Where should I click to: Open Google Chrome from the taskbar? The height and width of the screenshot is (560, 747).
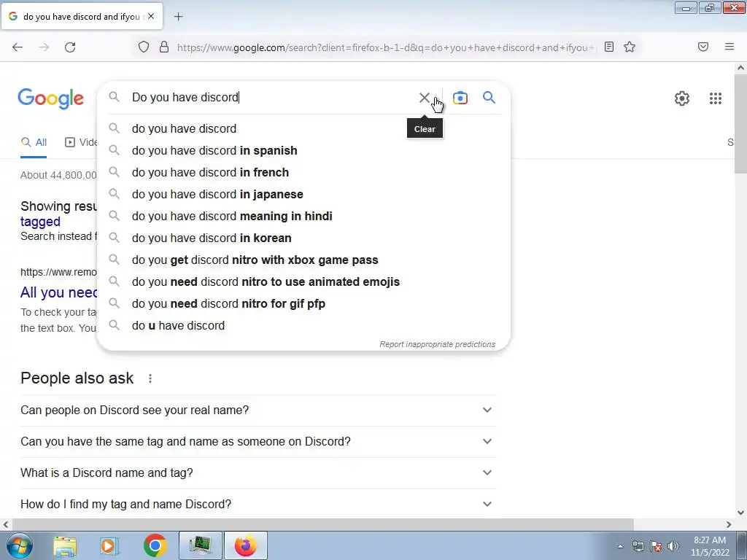tap(155, 545)
